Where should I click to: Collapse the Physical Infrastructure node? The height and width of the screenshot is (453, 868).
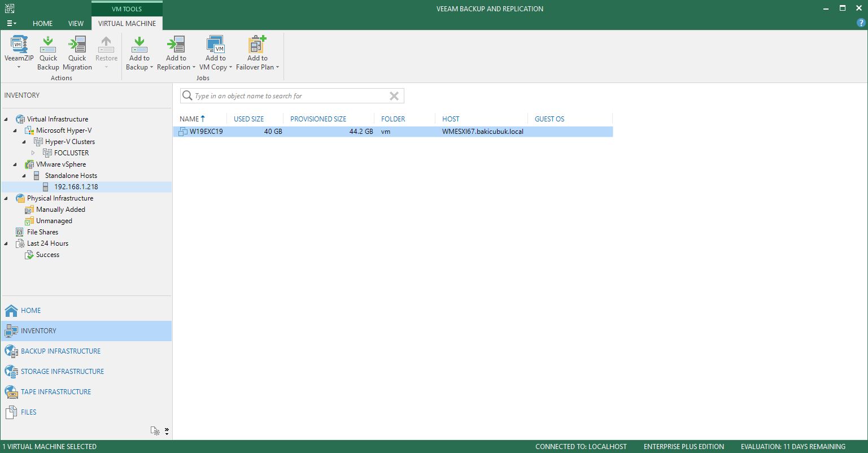coord(6,198)
